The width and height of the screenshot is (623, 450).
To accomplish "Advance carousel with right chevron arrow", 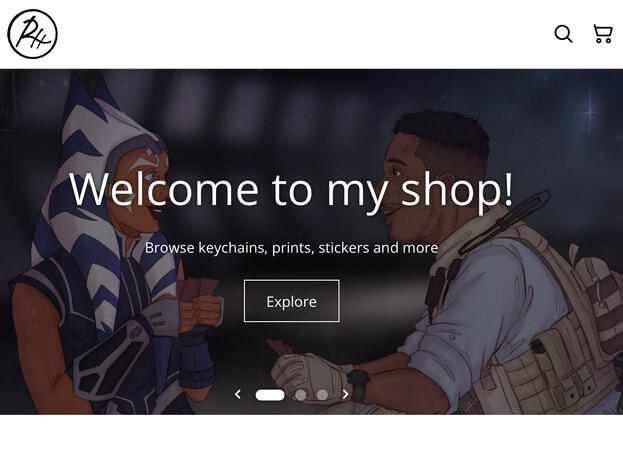I will 345,394.
